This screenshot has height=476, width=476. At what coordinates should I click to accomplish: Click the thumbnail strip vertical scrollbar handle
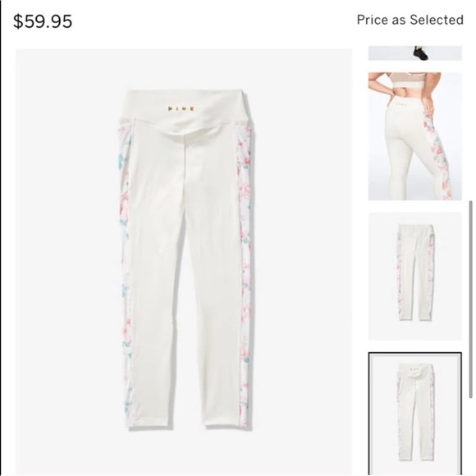(x=471, y=299)
